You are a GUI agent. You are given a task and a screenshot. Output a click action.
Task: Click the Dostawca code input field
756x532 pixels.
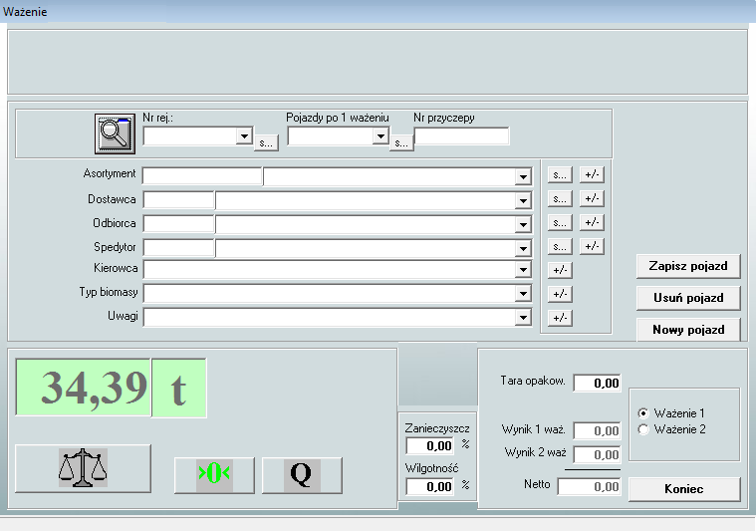point(178,200)
